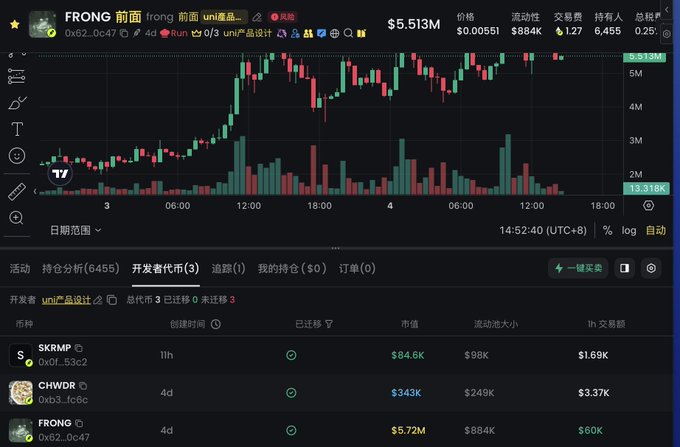Copy the FRONG address in table row
The width and height of the screenshot is (680, 447).
pos(79,423)
